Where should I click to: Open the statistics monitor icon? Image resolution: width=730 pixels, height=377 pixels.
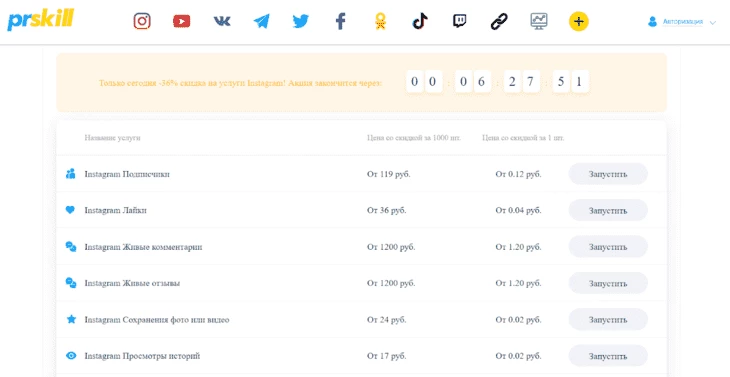coord(539,21)
